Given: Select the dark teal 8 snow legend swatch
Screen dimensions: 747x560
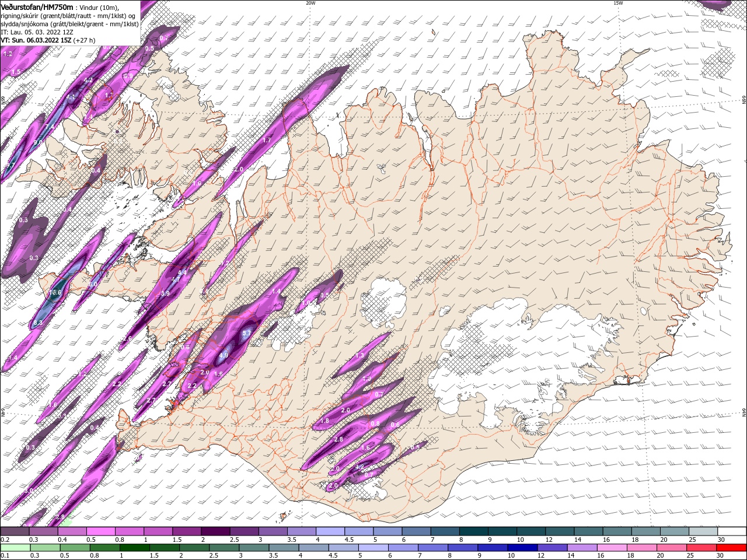Looking at the screenshot, I should click(474, 531).
